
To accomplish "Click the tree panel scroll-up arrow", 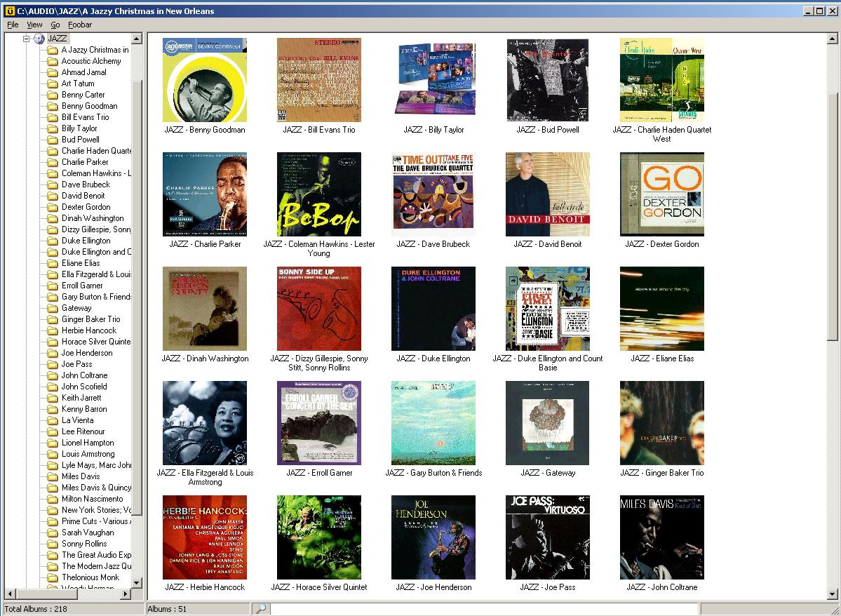I will pyautogui.click(x=137, y=39).
